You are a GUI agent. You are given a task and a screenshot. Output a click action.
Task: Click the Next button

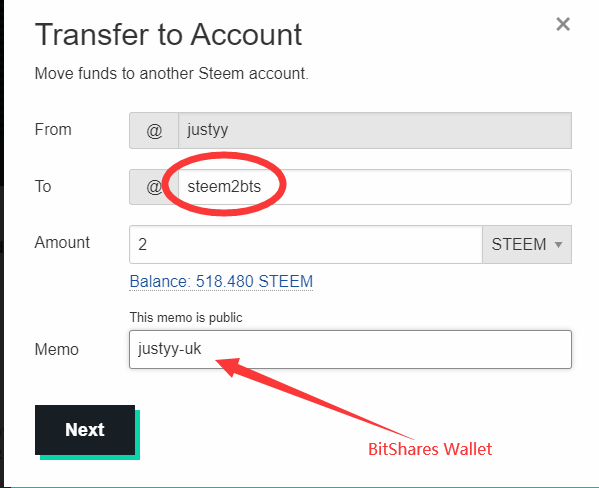(x=85, y=430)
